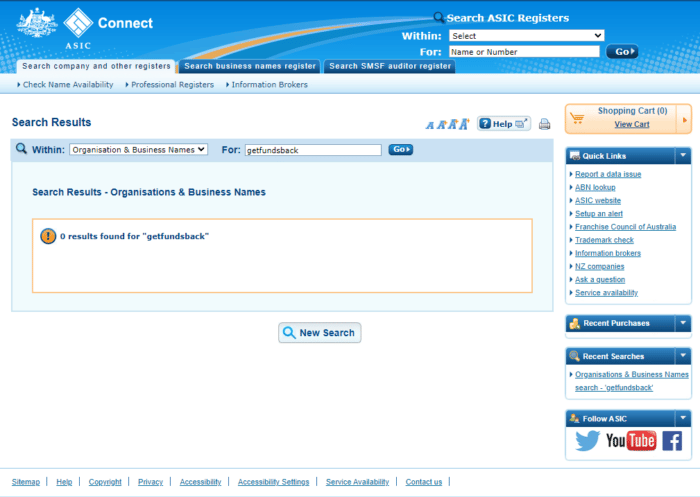Click the third font size A icon
700x497 pixels.
click(453, 124)
